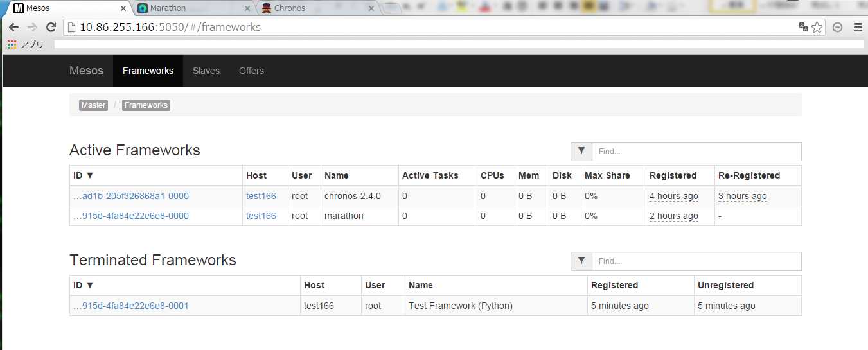This screenshot has width=868, height=350.
Task: Click the '4 hours ago' registered time
Action: (x=674, y=197)
